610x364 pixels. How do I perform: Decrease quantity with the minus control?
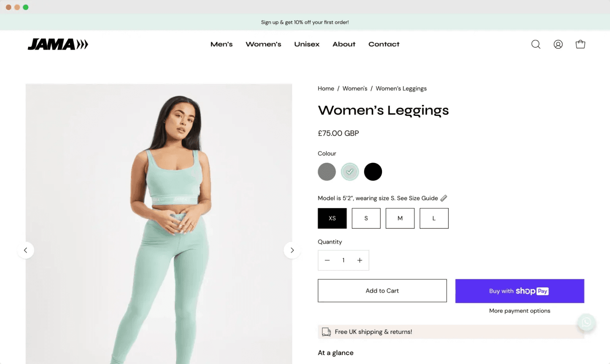(327, 260)
